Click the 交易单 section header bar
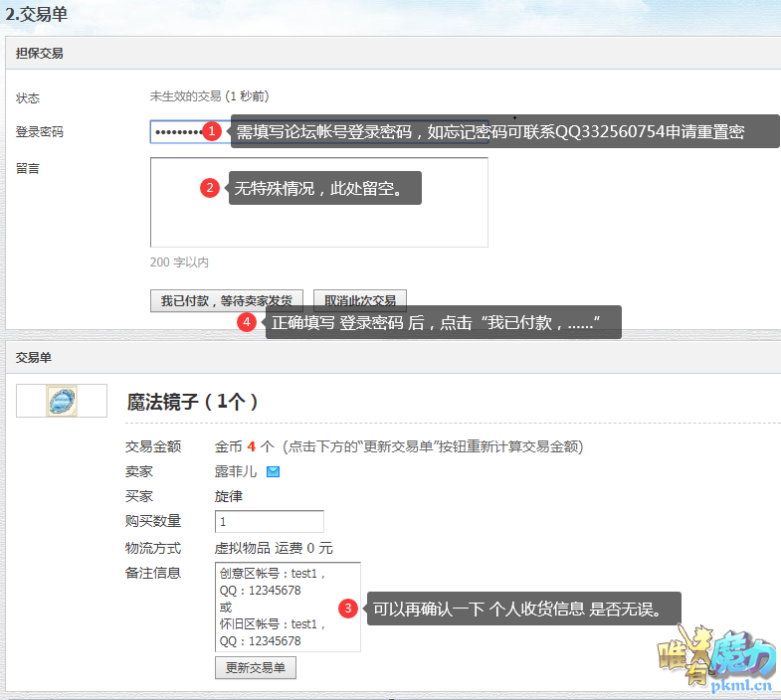781x700 pixels. click(x=34, y=356)
